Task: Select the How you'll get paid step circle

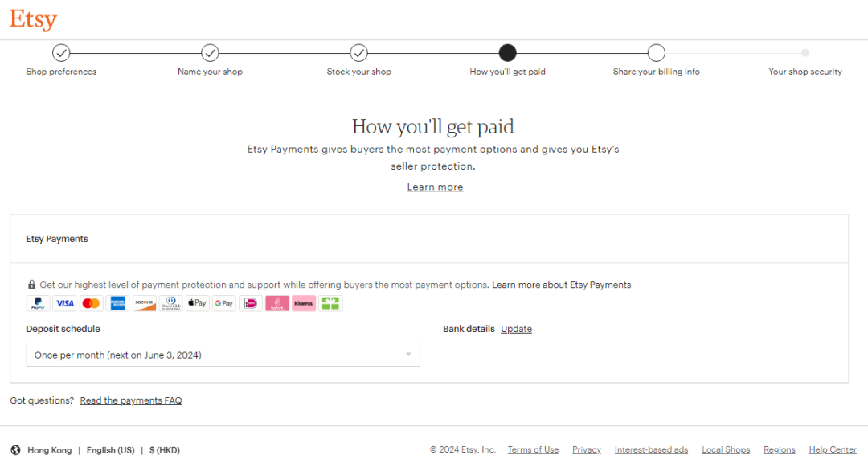Action: [x=508, y=52]
